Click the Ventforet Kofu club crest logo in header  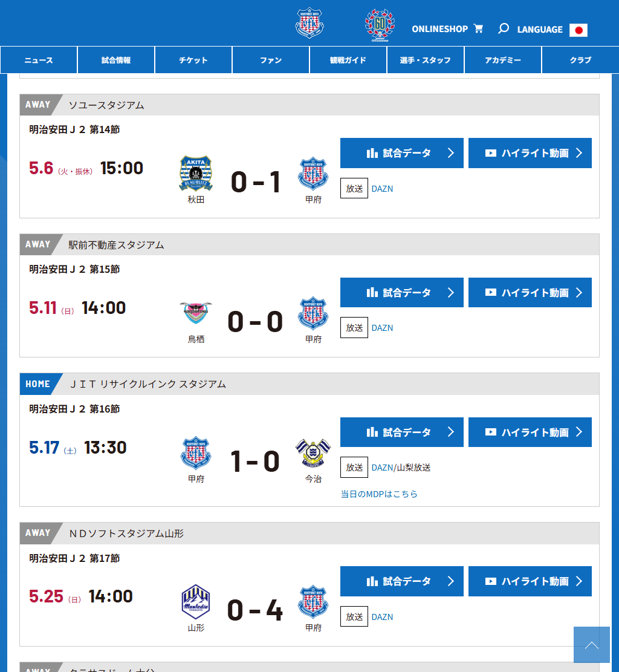click(309, 23)
